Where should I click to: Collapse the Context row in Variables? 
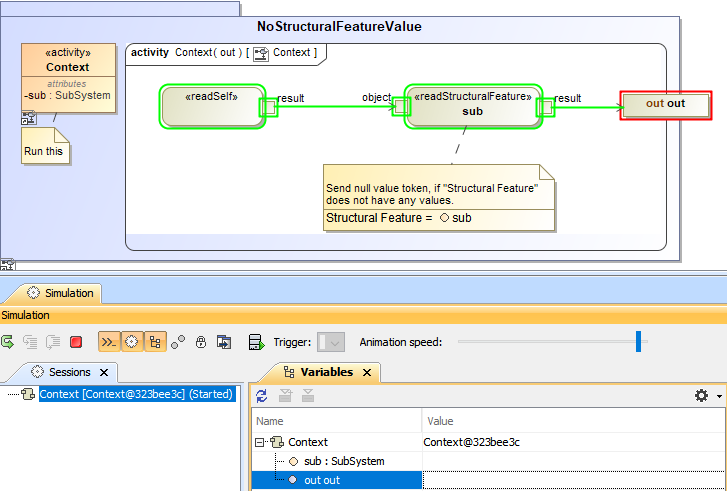(x=260, y=443)
